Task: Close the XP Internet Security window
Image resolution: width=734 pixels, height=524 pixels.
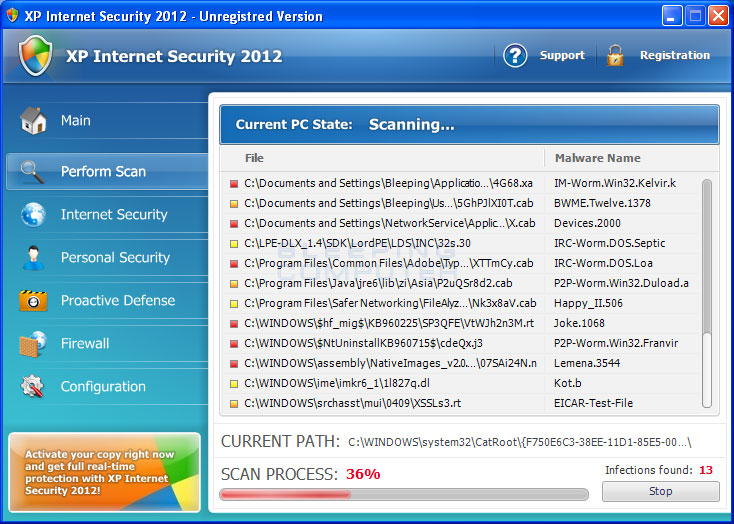Action: pos(718,16)
